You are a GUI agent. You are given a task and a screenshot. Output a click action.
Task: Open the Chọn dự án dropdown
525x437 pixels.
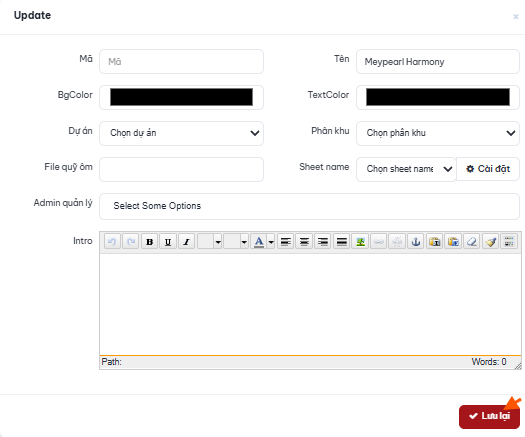181,133
